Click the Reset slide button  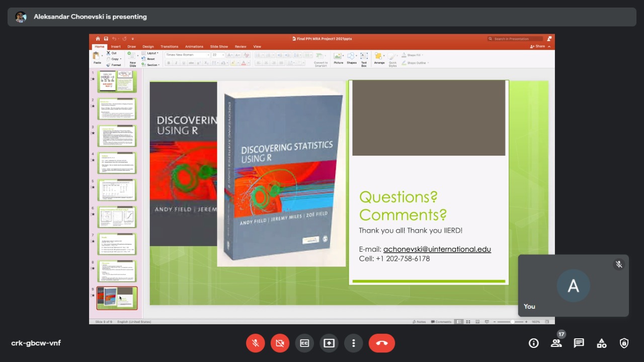[148, 59]
